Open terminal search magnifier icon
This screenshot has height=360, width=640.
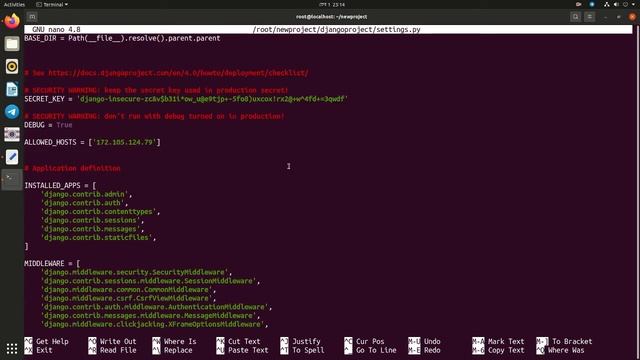click(576, 17)
